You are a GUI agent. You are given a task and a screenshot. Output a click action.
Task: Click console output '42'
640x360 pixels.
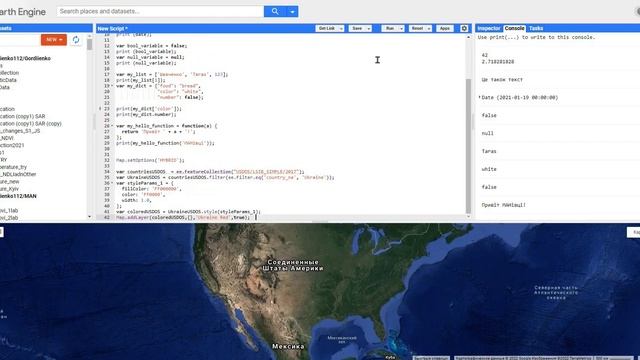pyautogui.click(x=484, y=55)
